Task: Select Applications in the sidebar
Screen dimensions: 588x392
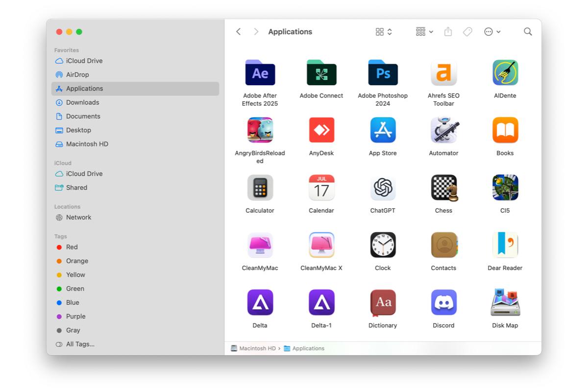Action: (x=135, y=89)
